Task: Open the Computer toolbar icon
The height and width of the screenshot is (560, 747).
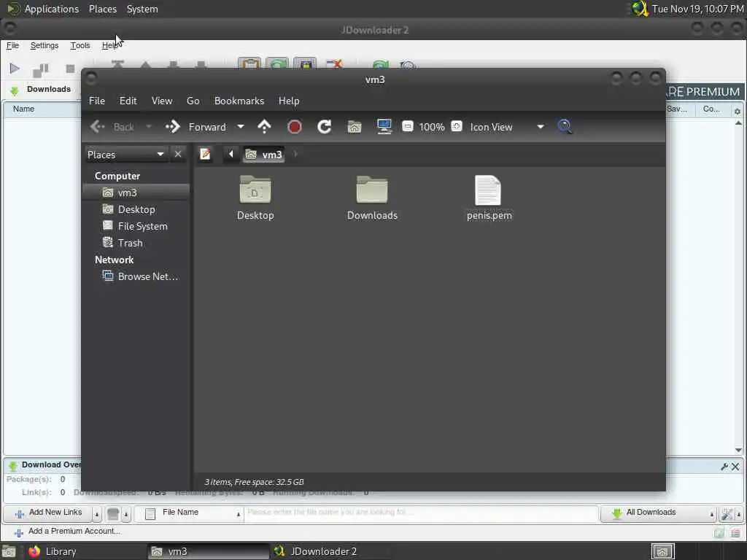Action: click(384, 127)
